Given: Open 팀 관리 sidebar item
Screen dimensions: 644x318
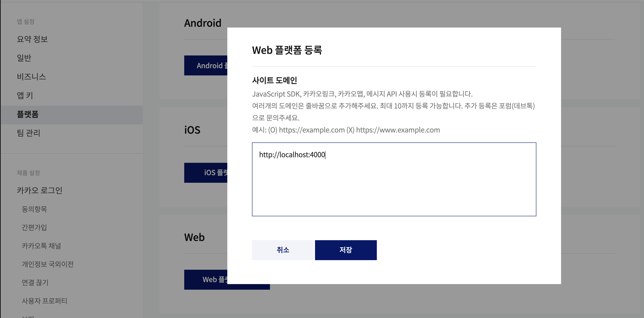Looking at the screenshot, I should [x=29, y=133].
